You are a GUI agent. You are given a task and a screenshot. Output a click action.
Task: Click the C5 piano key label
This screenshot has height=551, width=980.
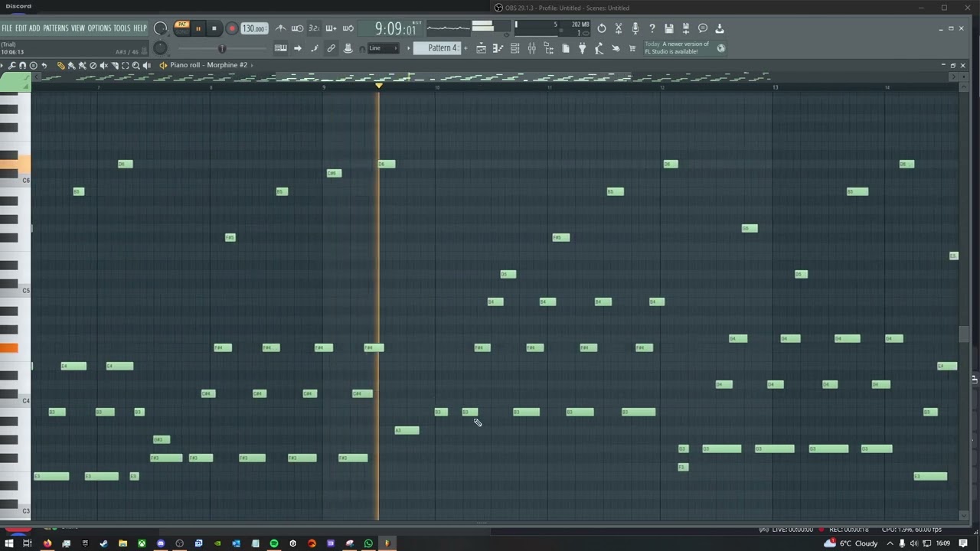[x=25, y=291]
